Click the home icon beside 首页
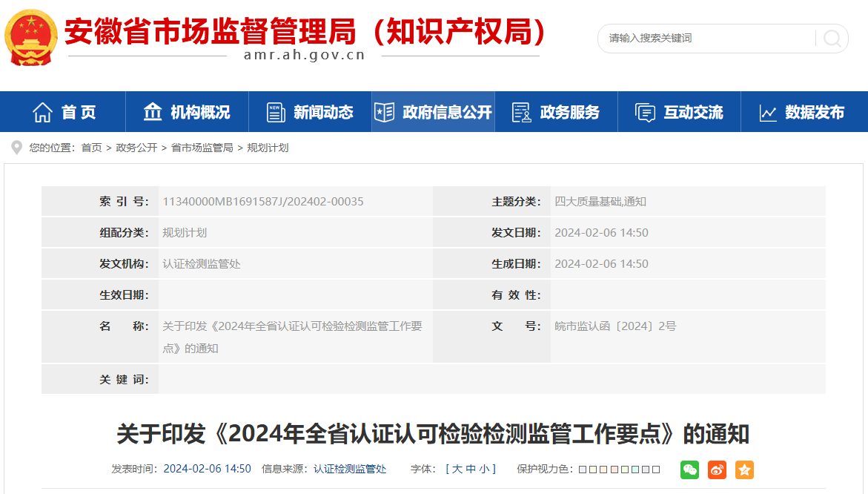This screenshot has width=868, height=494. click(x=42, y=113)
